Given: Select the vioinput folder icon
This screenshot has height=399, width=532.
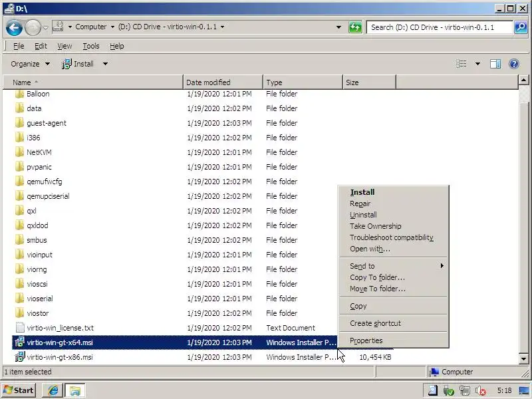Looking at the screenshot, I should [x=20, y=254].
